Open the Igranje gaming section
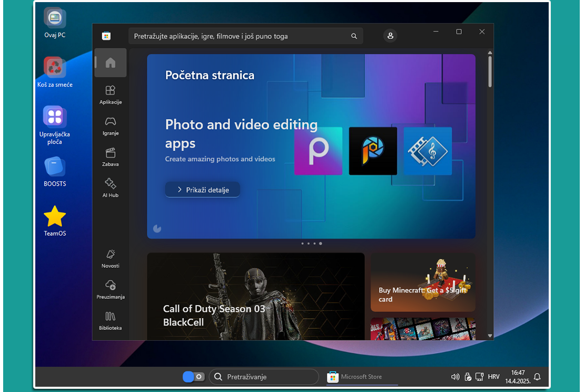The width and height of the screenshot is (584, 392). click(x=111, y=125)
